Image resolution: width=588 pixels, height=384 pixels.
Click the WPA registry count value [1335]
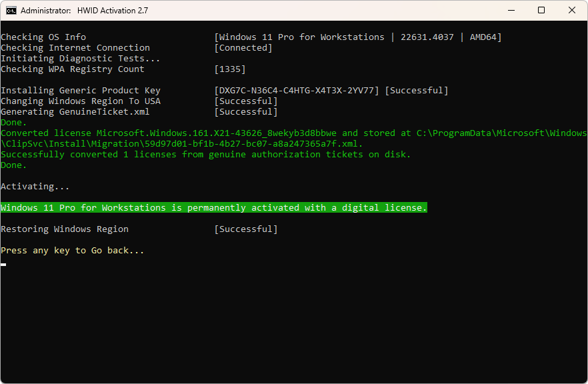pos(230,69)
